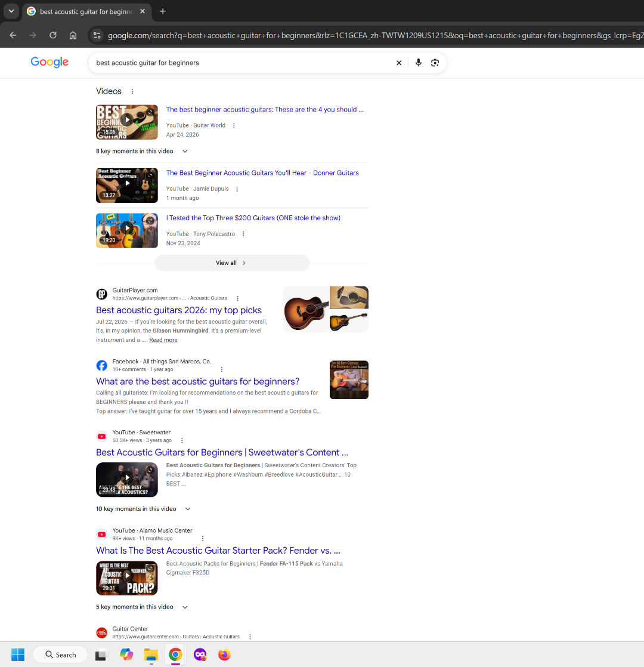Open options menu for Facebook result
Image resolution: width=644 pixels, height=667 pixels.
pyautogui.click(x=221, y=370)
